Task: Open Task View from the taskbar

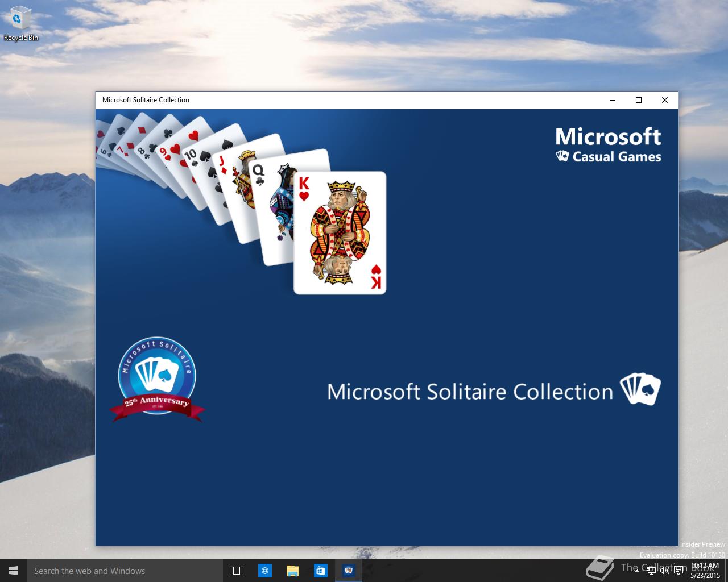Action: (237, 571)
